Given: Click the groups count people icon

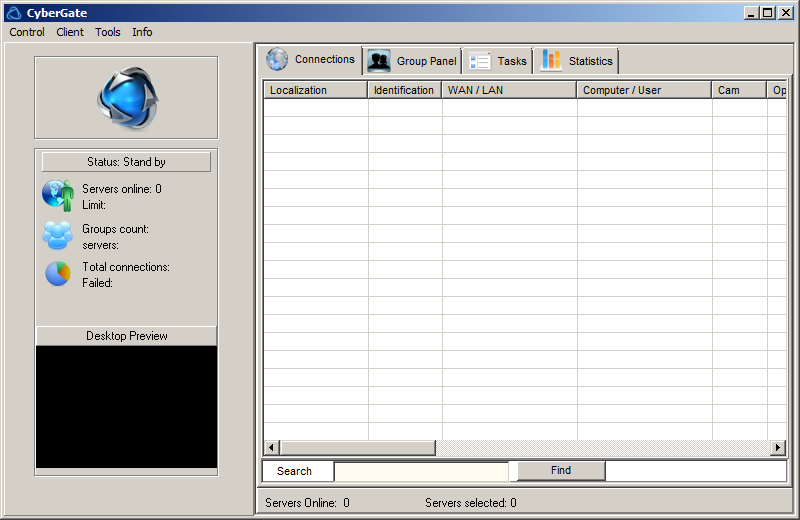Looking at the screenshot, I should [57, 235].
